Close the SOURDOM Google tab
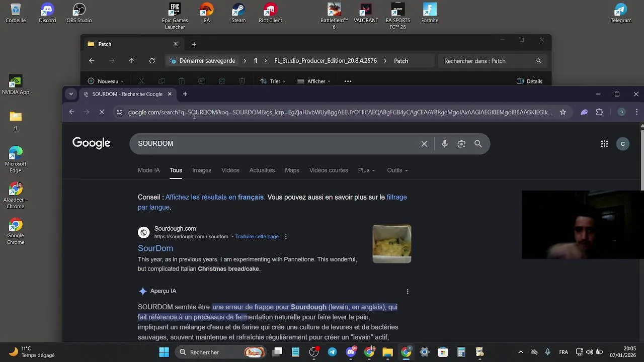The height and width of the screenshot is (362, 644). [170, 94]
